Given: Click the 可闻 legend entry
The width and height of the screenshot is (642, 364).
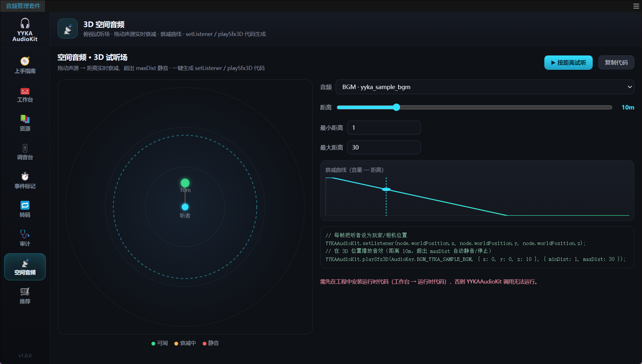Looking at the screenshot, I should click(x=160, y=343).
